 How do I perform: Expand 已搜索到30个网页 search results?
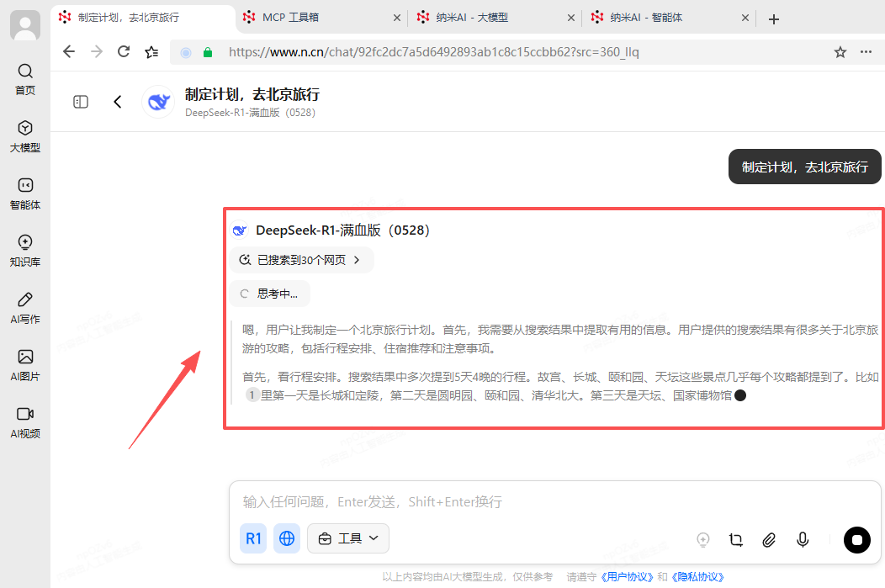click(x=302, y=260)
